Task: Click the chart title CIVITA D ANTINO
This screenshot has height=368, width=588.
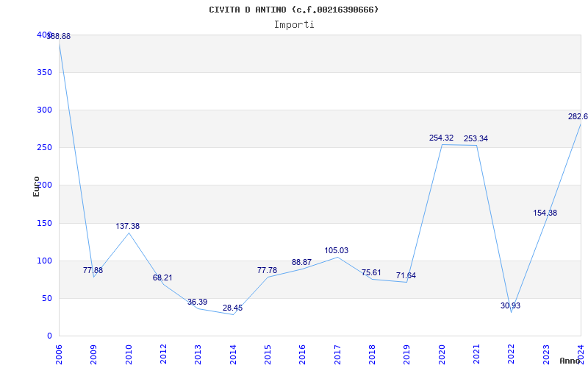Action: click(294, 10)
